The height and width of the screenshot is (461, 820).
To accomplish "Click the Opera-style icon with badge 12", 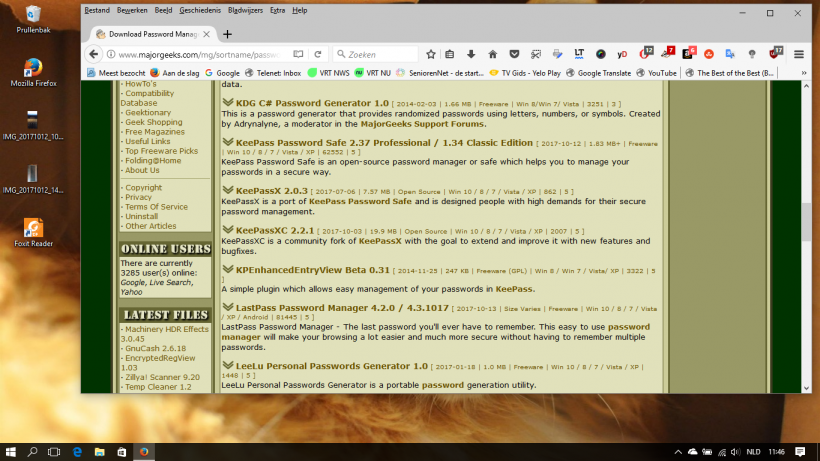I will click(x=645, y=53).
